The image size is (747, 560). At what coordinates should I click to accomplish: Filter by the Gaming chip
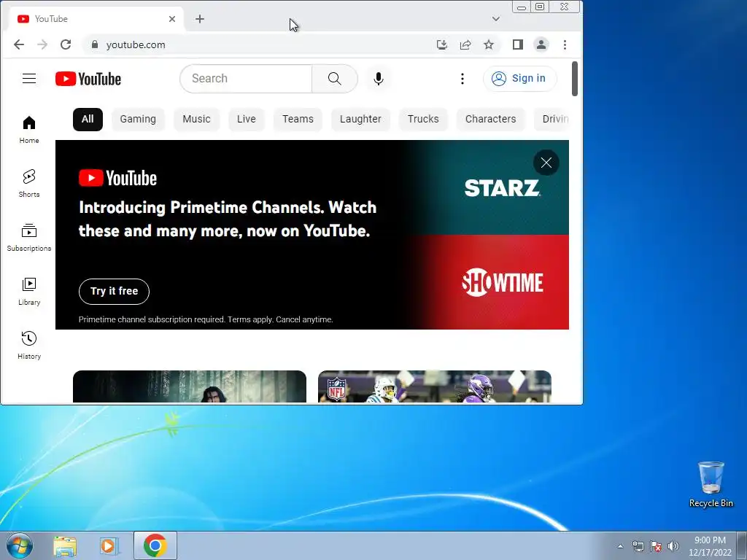pos(138,119)
